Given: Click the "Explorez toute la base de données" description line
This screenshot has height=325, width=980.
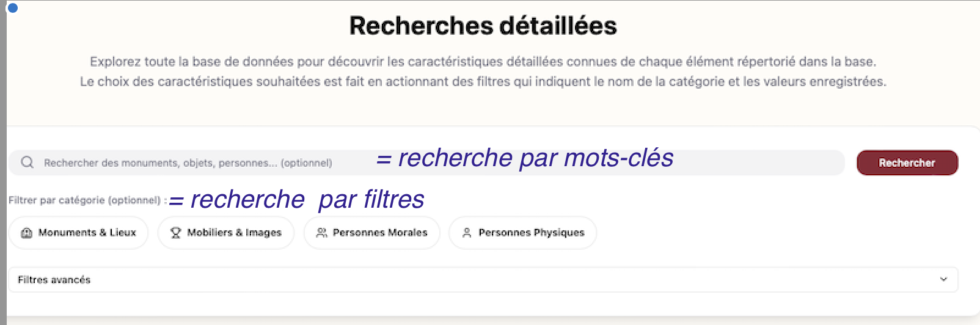Looking at the screenshot, I should tap(483, 62).
